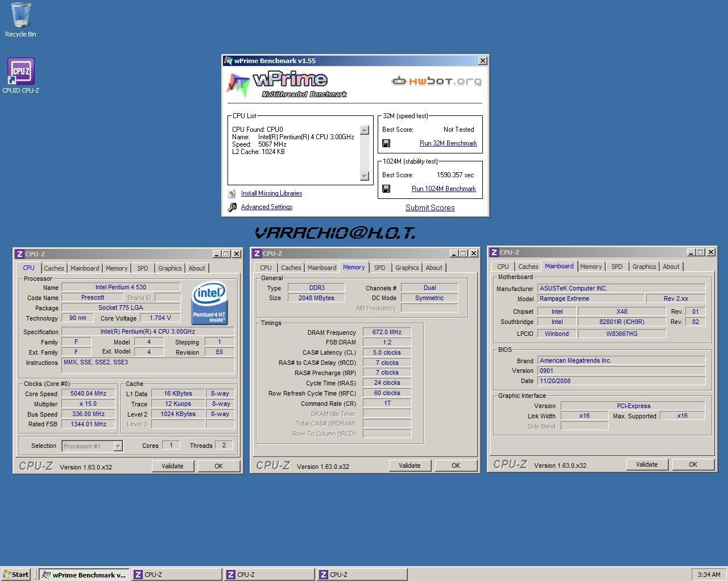Screen dimensions: 728x582
Task: Select wPrime Benchmark taskbar button
Action: click(x=84, y=575)
